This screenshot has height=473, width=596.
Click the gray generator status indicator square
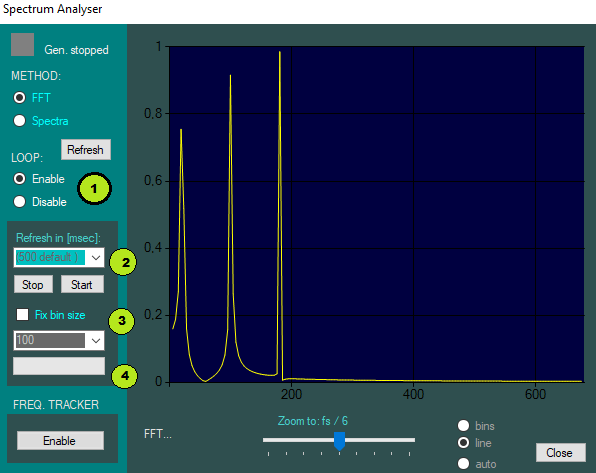(22, 44)
